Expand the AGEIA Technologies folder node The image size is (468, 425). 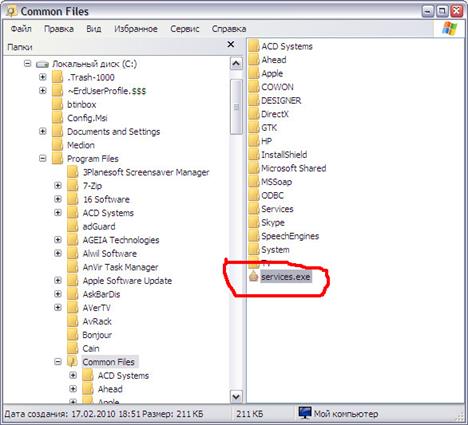[x=58, y=240]
